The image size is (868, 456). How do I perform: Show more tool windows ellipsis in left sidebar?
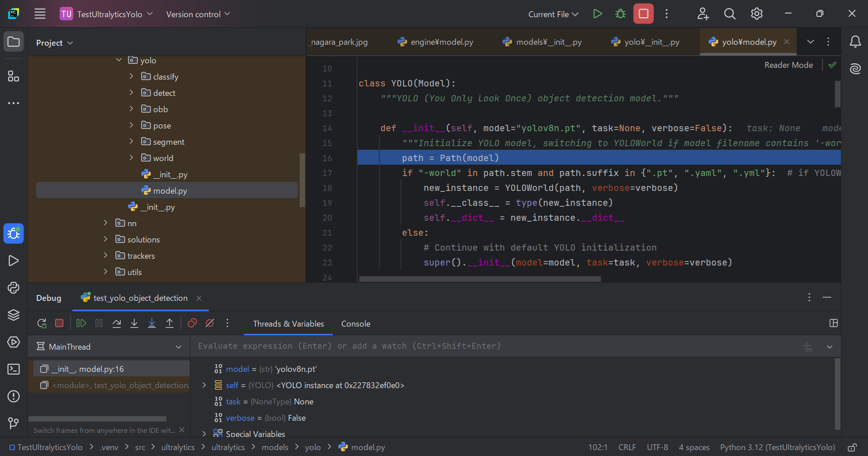(x=14, y=103)
